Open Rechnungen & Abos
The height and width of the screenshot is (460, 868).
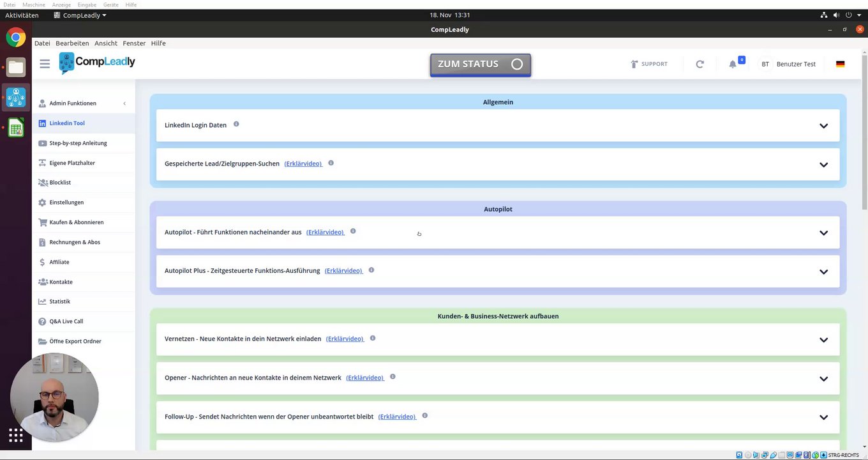coord(84,242)
